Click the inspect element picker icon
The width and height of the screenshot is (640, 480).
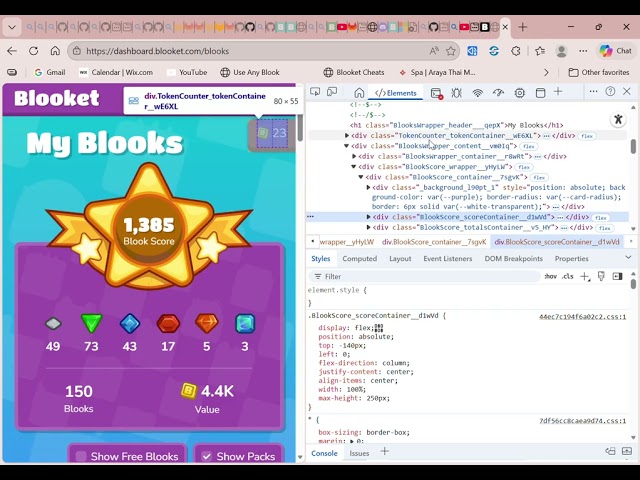tap(315, 92)
